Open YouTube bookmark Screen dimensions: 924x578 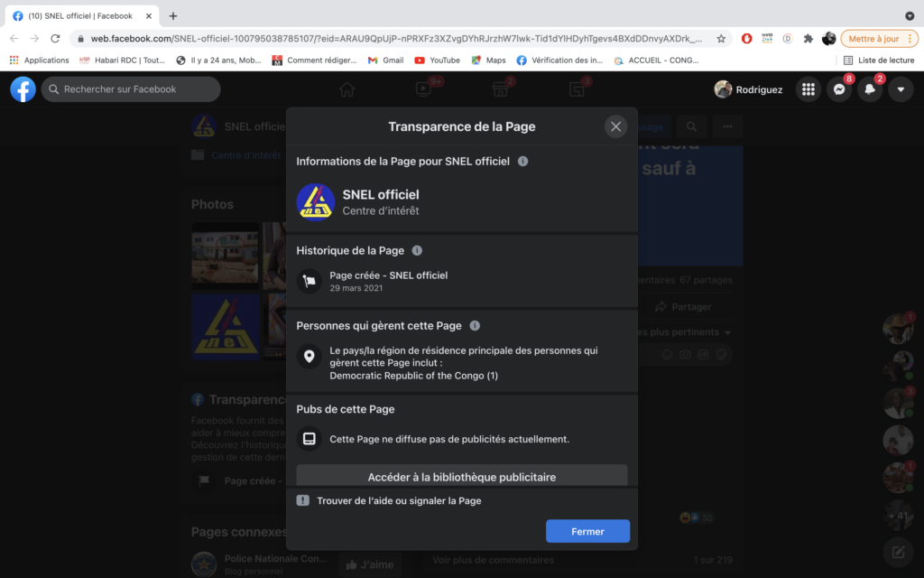click(x=438, y=61)
